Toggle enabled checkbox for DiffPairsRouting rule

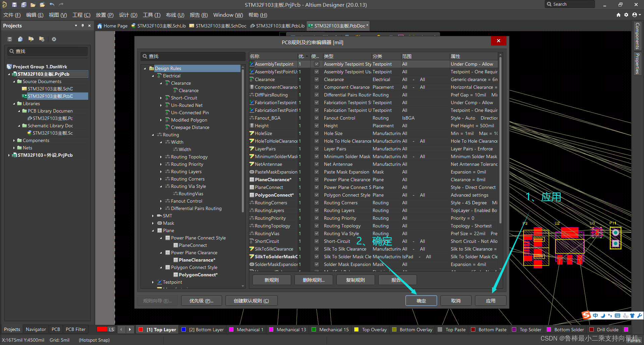click(x=316, y=95)
